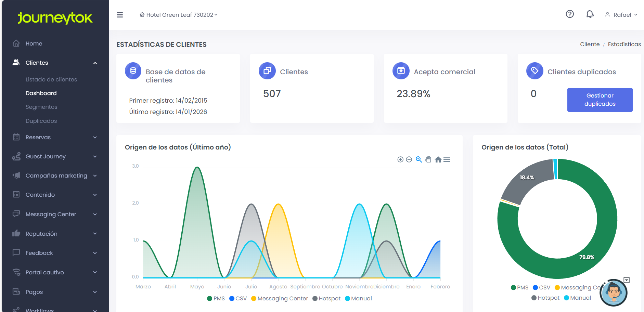Toggle Manual in donut chart legend
The image size is (644, 312).
point(578,298)
